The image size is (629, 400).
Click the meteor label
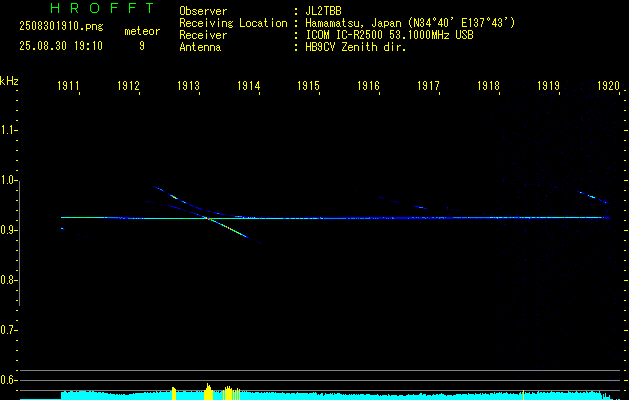click(142, 31)
